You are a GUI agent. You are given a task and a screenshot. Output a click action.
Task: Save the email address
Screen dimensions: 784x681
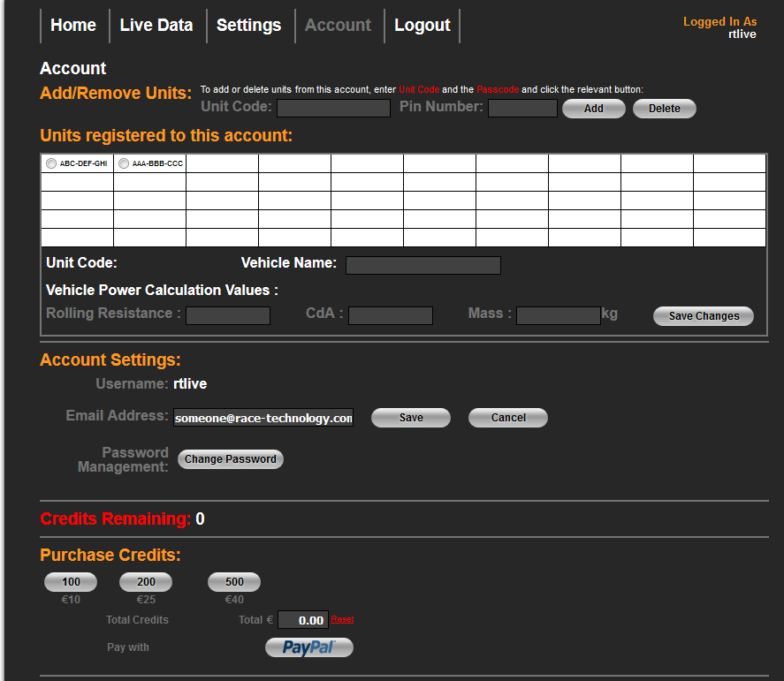point(411,418)
